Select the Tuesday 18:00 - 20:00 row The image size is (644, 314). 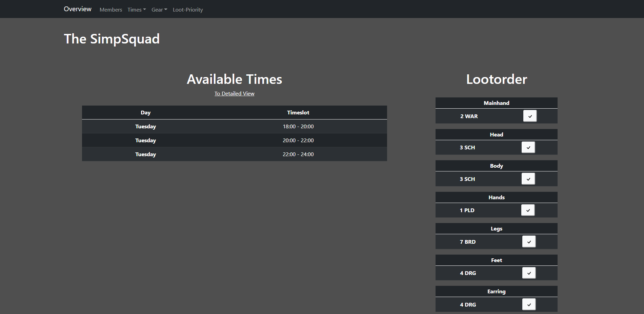point(234,126)
